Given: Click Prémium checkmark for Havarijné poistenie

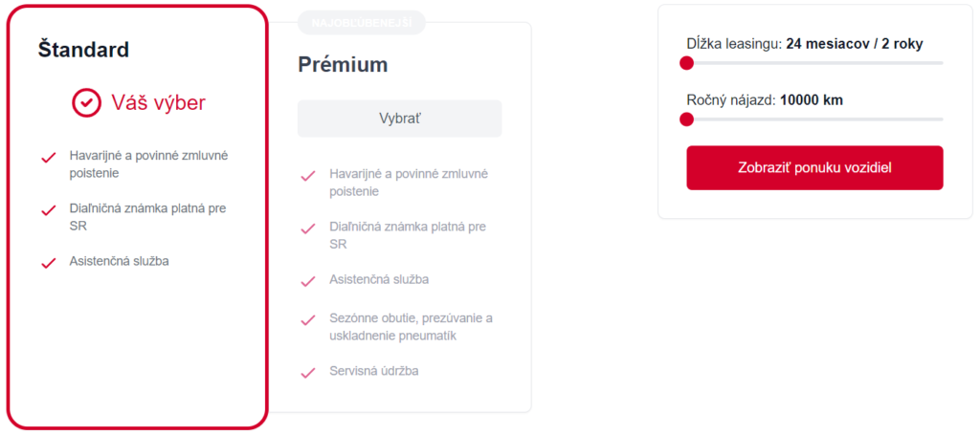Looking at the screenshot, I should tap(308, 176).
